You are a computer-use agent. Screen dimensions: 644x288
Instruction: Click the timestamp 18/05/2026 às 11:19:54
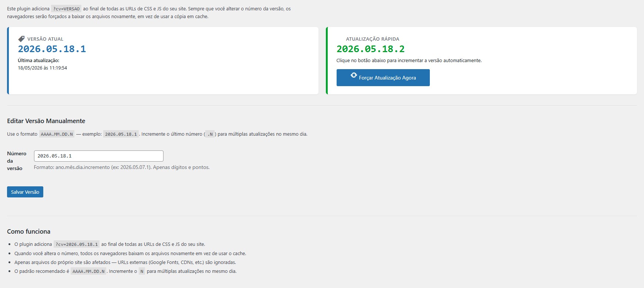click(x=43, y=68)
